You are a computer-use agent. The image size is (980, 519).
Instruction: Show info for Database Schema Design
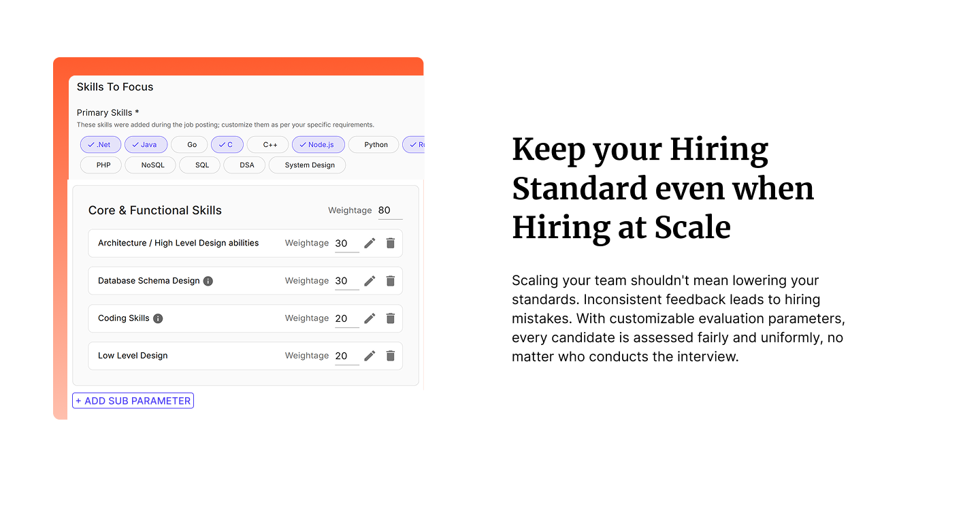(x=208, y=281)
